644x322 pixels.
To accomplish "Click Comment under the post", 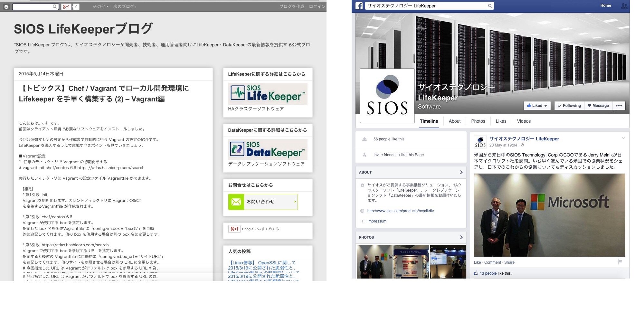I will point(492,262).
